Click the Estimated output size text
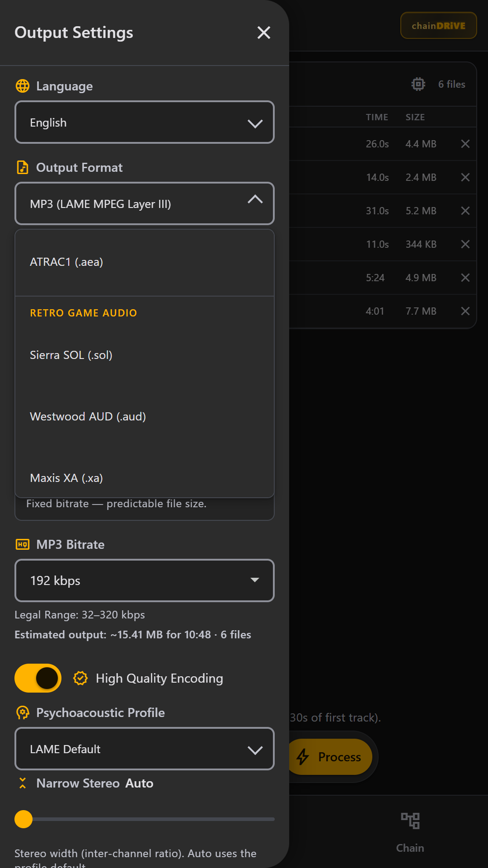Viewport: 488px width, 868px height. click(133, 635)
